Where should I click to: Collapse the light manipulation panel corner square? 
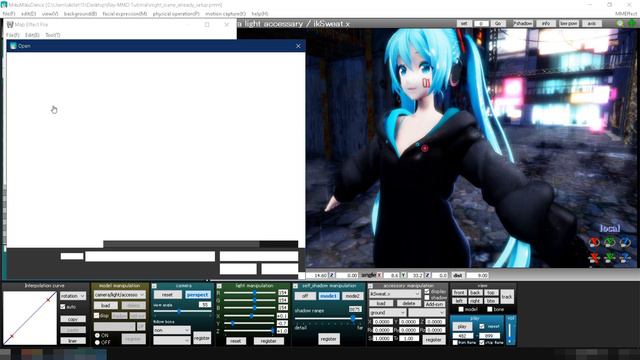pos(219,286)
